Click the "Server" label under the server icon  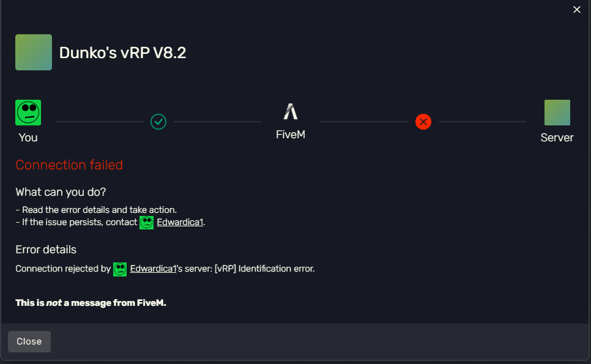[557, 137]
